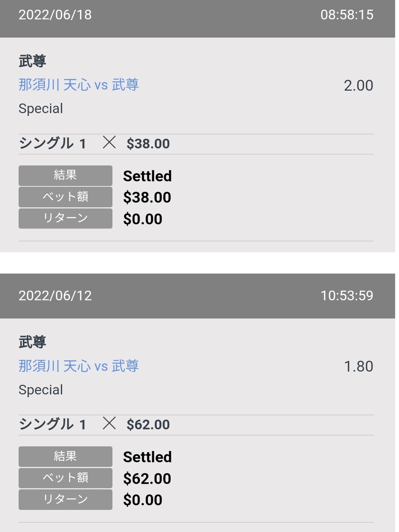Viewport: 399px width, 532px height.
Task: Click the シングル 1 row with the $38.00 stake
Action: pos(52,144)
